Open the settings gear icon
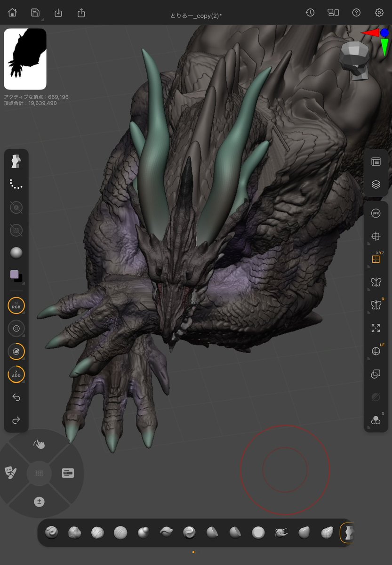Screen dimensions: 392x565 click(379, 13)
